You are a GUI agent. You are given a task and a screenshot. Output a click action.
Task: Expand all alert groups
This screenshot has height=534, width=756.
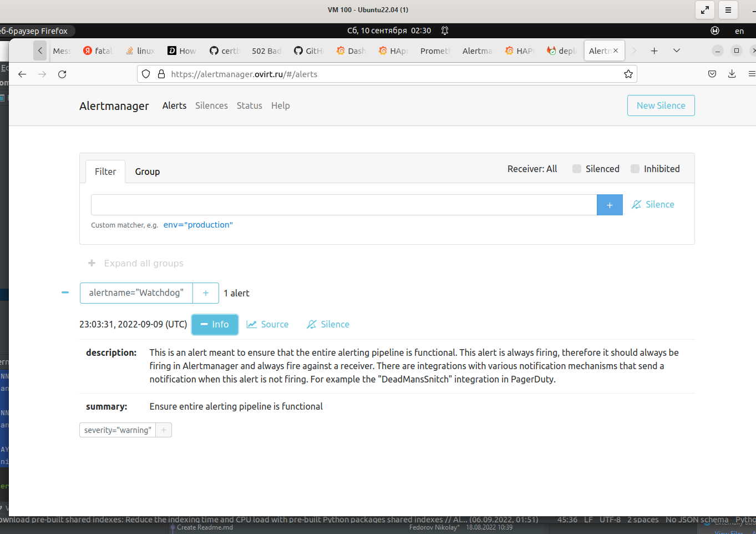[x=136, y=263]
